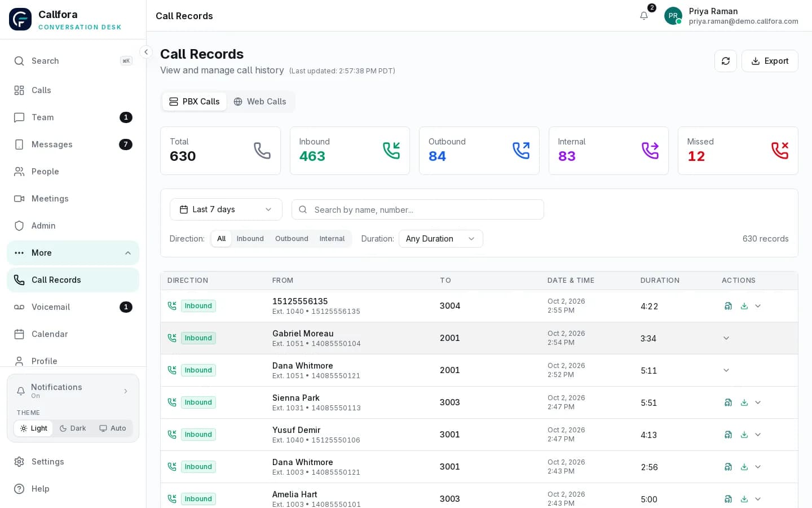Expand the Gabriel Moreau call row
This screenshot has height=508, width=812.
[726, 338]
